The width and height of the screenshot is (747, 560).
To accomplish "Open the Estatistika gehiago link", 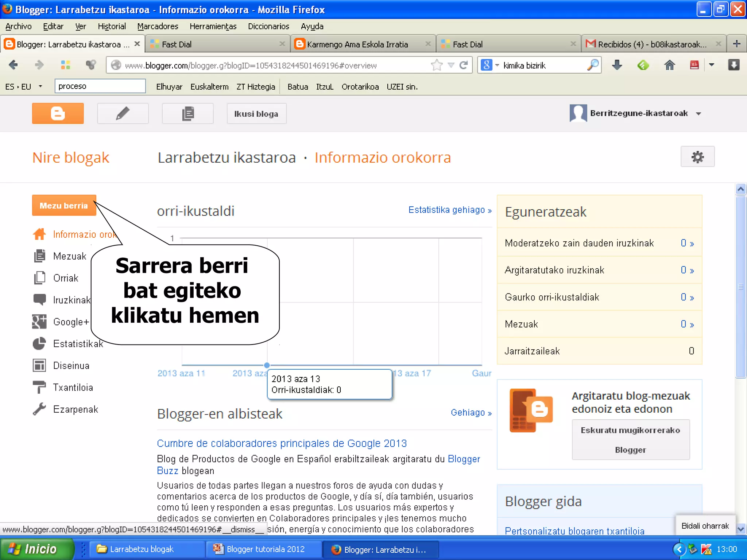I will click(450, 210).
